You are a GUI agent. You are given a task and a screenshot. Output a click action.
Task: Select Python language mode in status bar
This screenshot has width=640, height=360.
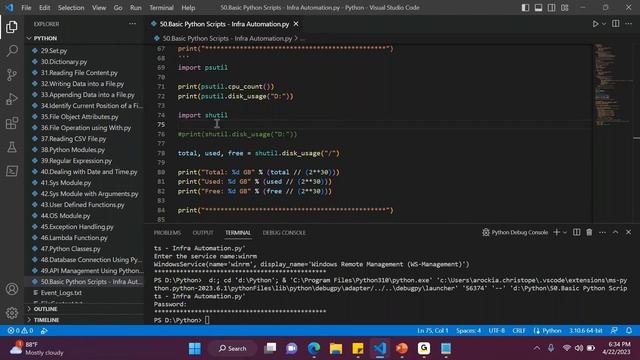(547, 331)
